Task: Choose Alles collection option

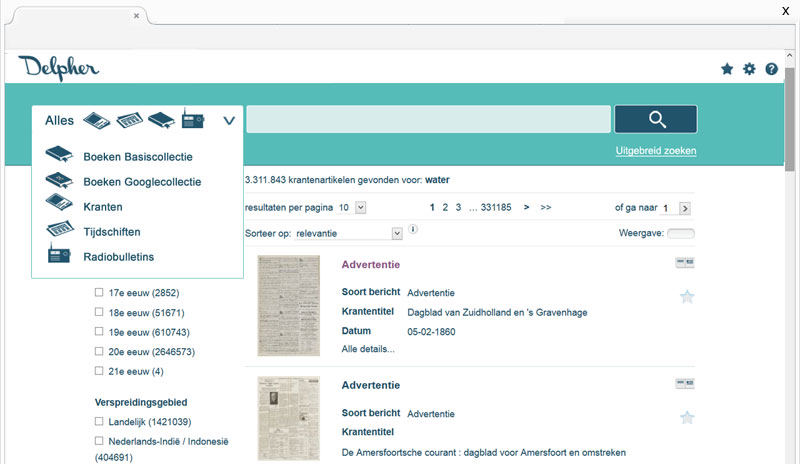Action: (x=59, y=121)
